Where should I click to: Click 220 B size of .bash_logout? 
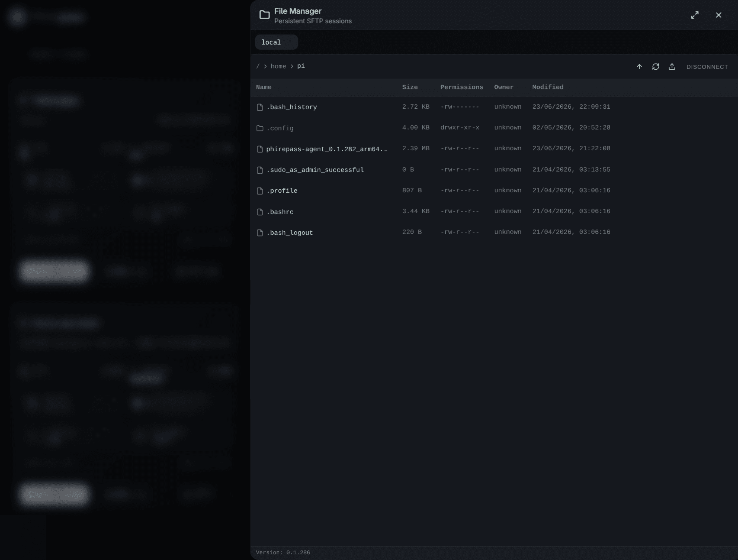point(412,232)
